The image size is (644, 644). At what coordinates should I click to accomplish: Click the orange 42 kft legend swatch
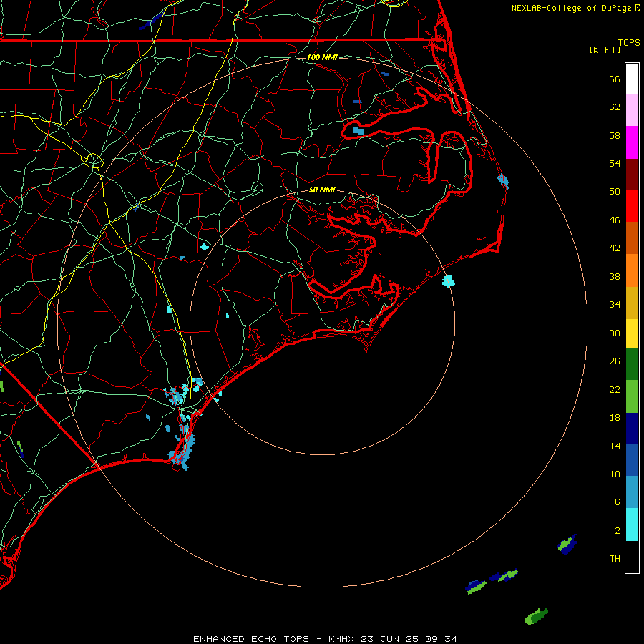click(632, 270)
